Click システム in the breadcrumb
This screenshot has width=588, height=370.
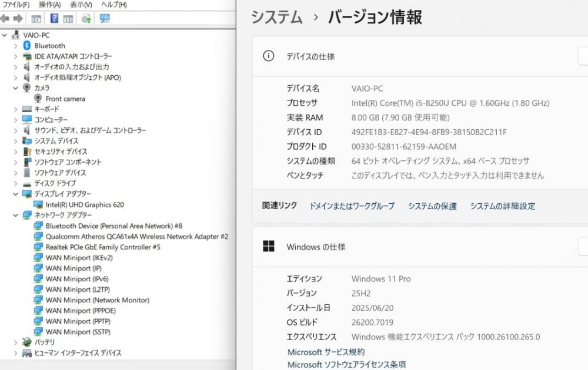tap(277, 17)
